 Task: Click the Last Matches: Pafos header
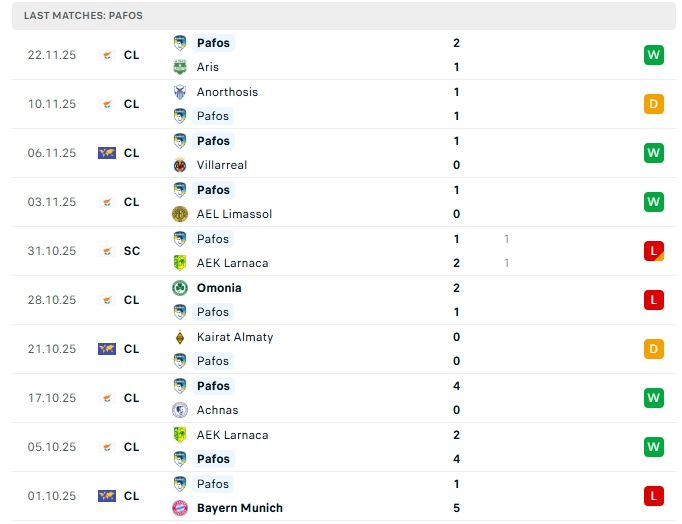pyautogui.click(x=83, y=16)
